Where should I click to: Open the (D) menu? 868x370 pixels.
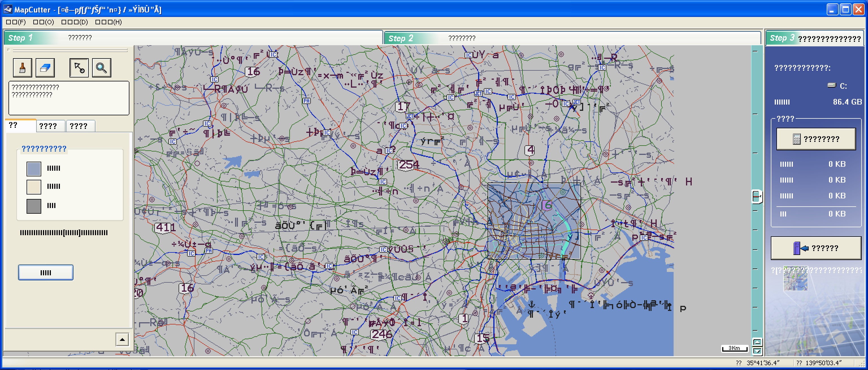75,22
